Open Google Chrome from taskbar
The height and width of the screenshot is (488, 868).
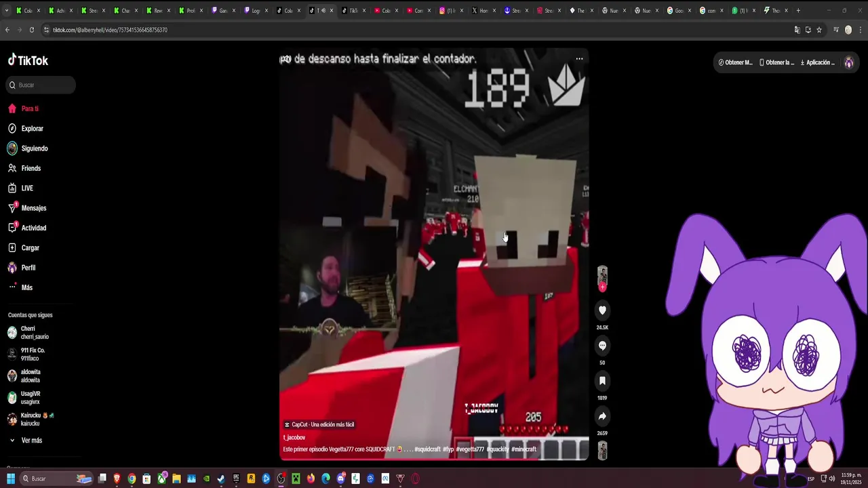tap(132, 479)
